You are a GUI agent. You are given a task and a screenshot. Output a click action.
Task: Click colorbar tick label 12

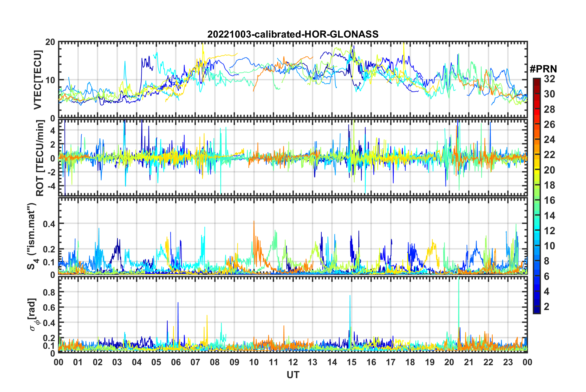(549, 231)
